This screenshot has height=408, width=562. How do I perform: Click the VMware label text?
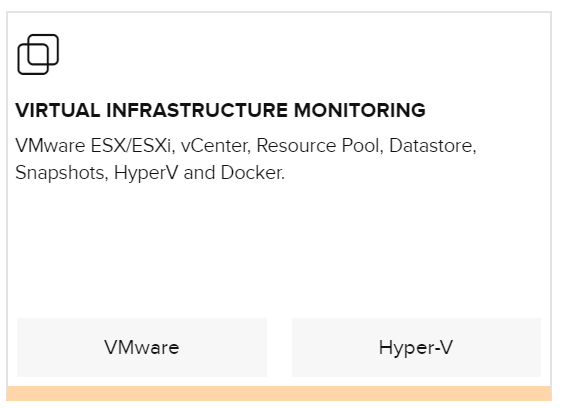coord(142,347)
